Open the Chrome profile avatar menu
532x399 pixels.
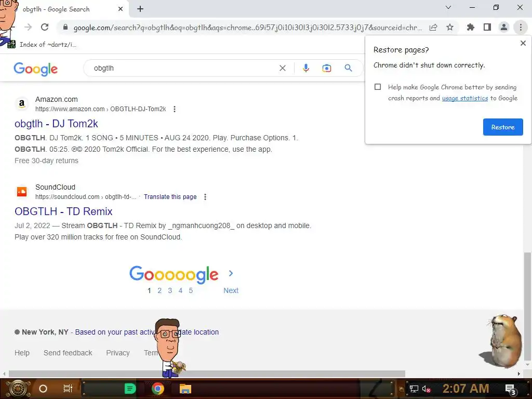[504, 27]
